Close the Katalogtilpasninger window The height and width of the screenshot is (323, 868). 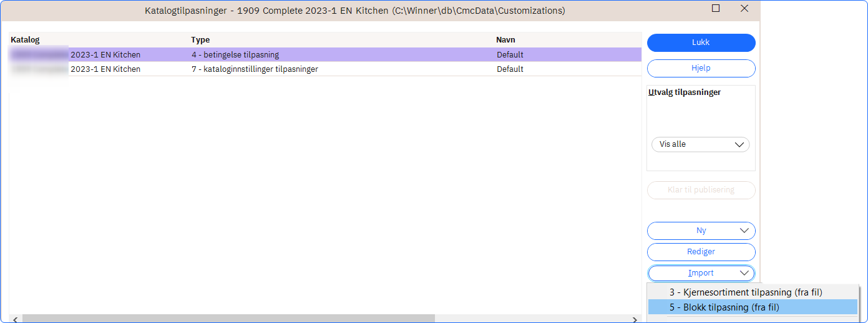coord(744,9)
